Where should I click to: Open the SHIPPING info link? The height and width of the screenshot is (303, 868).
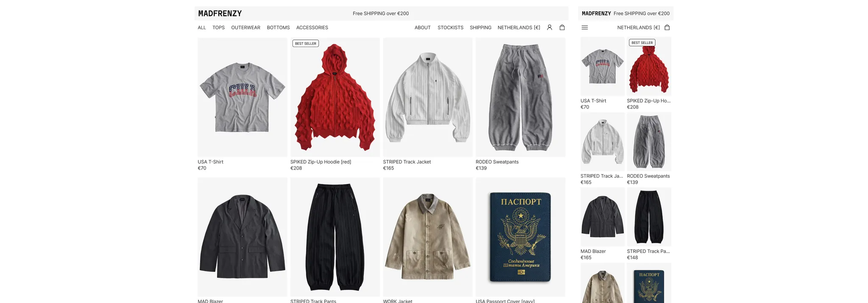pos(481,28)
